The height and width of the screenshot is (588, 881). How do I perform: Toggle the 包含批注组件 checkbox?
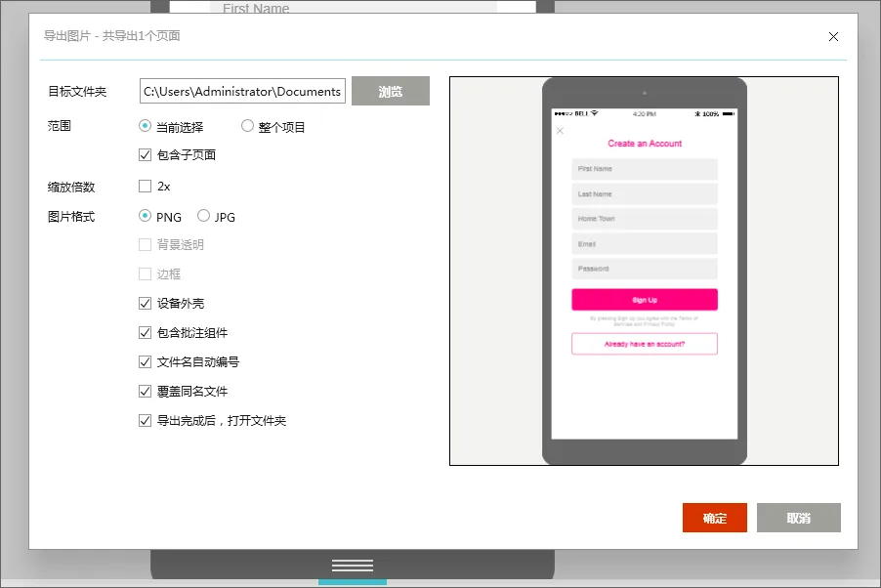146,333
